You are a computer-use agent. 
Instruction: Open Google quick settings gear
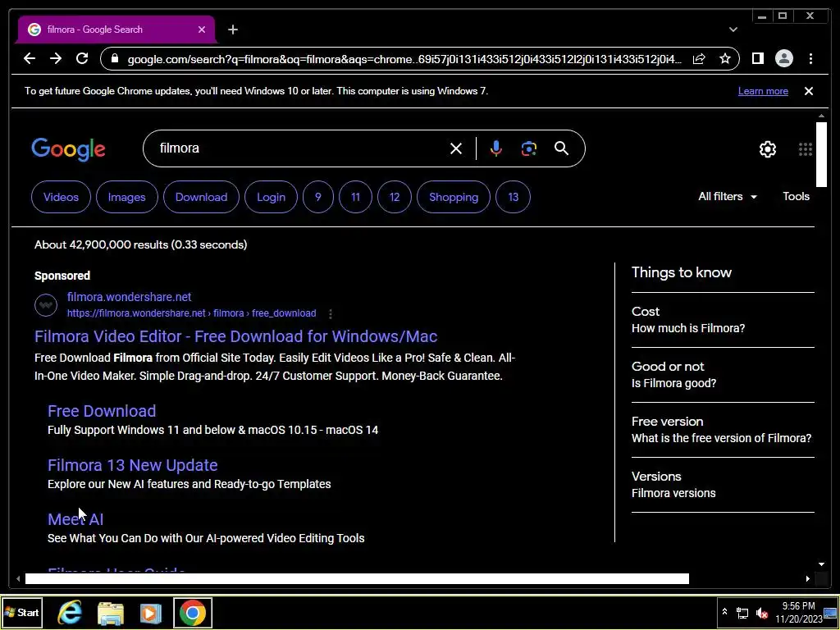pos(768,149)
